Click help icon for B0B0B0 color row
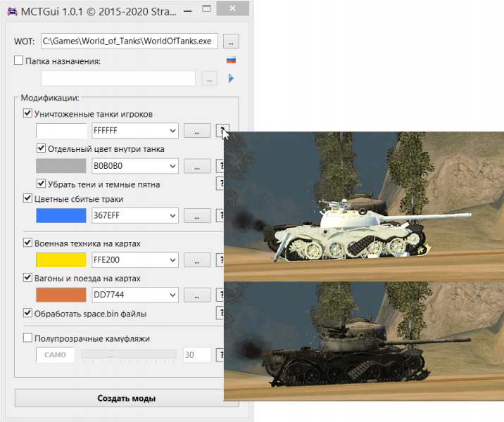 click(x=221, y=166)
